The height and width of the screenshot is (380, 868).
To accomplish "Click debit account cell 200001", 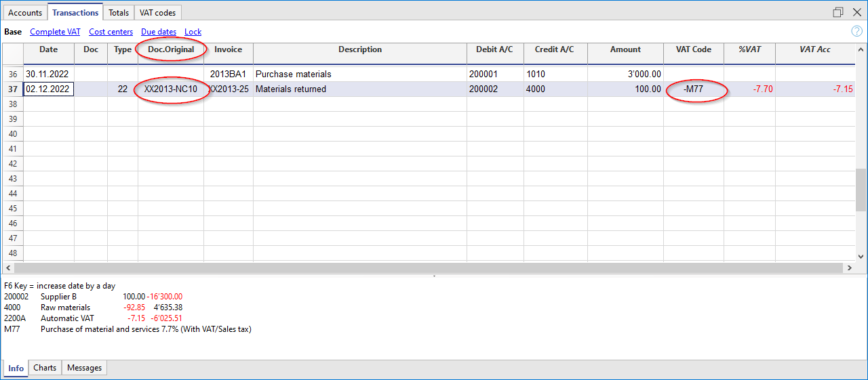I will (x=495, y=74).
